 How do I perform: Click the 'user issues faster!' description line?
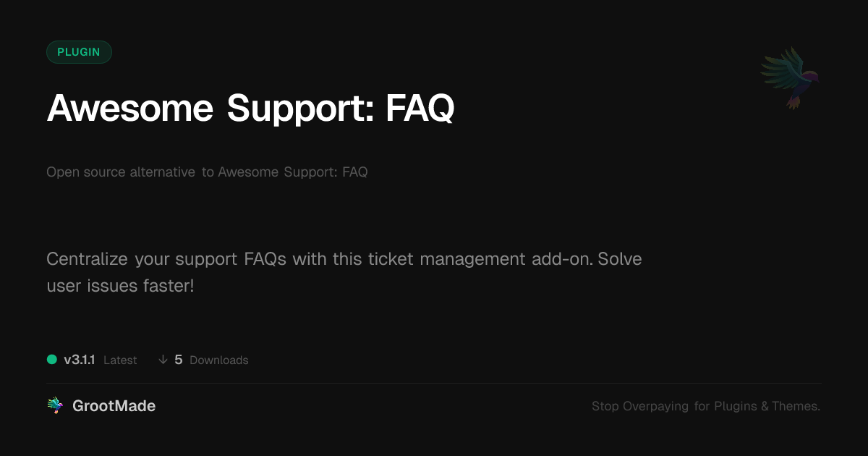pos(120,285)
